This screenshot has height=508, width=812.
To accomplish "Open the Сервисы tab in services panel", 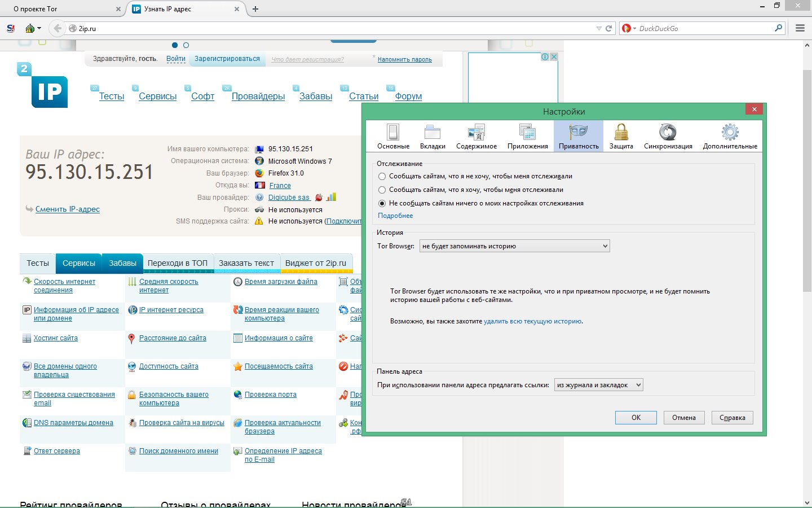I will (x=79, y=263).
